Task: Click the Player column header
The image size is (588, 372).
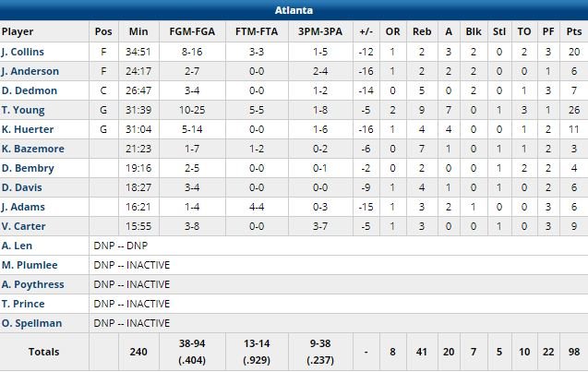Action: (18, 31)
